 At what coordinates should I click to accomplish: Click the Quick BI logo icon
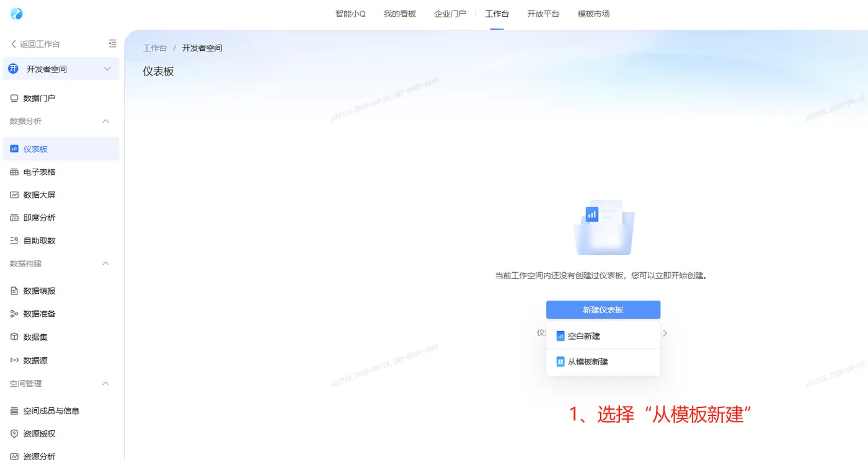pyautogui.click(x=16, y=14)
